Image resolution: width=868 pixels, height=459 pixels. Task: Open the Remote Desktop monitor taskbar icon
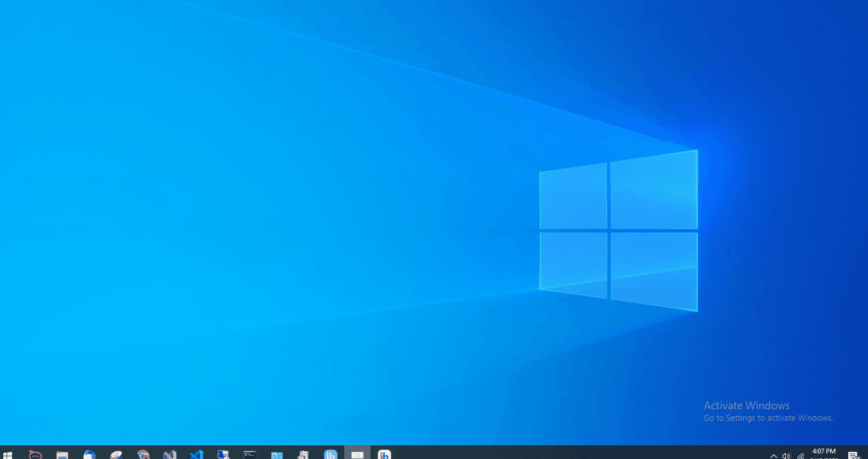[x=223, y=454]
